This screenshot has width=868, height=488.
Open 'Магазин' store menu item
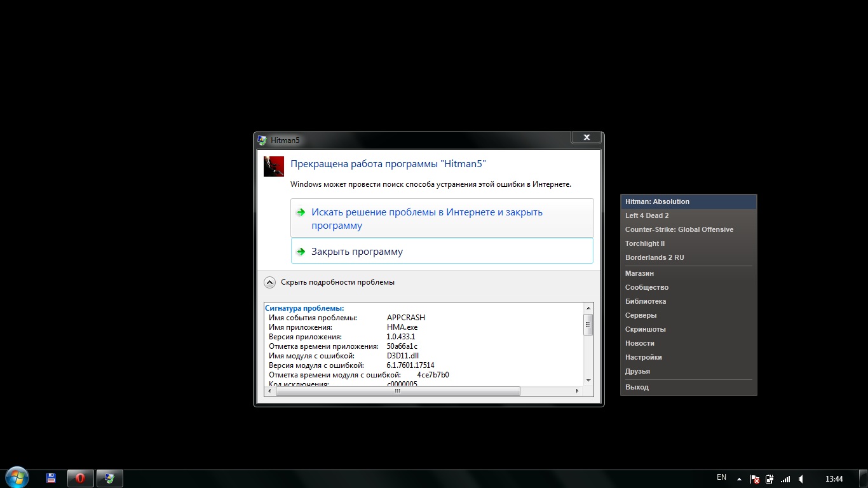[689, 273]
